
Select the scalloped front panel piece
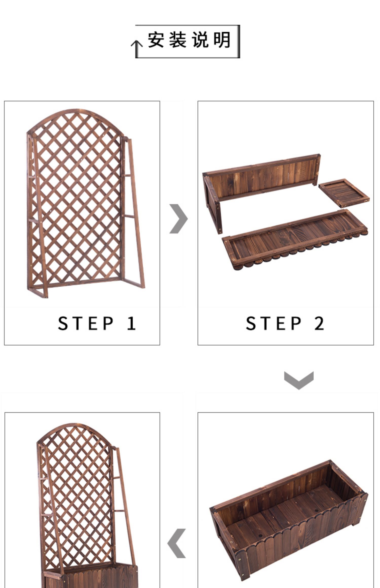coord(295,240)
